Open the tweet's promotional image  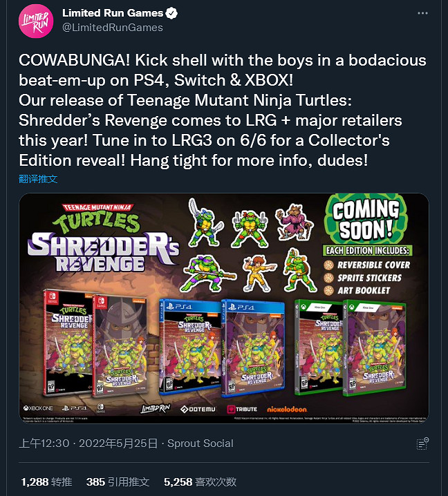[x=224, y=308]
